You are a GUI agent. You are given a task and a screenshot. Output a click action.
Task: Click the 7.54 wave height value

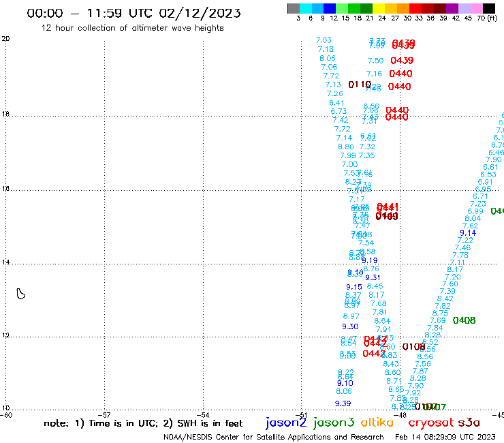(x=366, y=243)
